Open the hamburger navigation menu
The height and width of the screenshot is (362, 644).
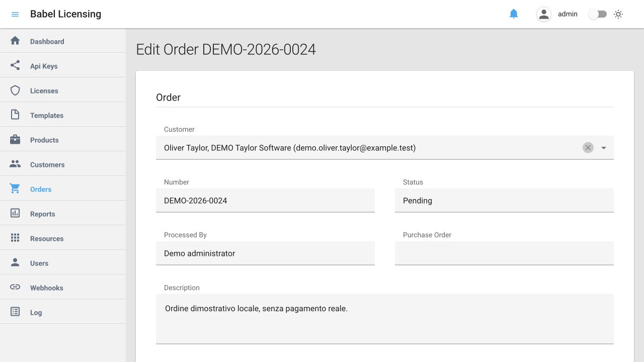15,14
